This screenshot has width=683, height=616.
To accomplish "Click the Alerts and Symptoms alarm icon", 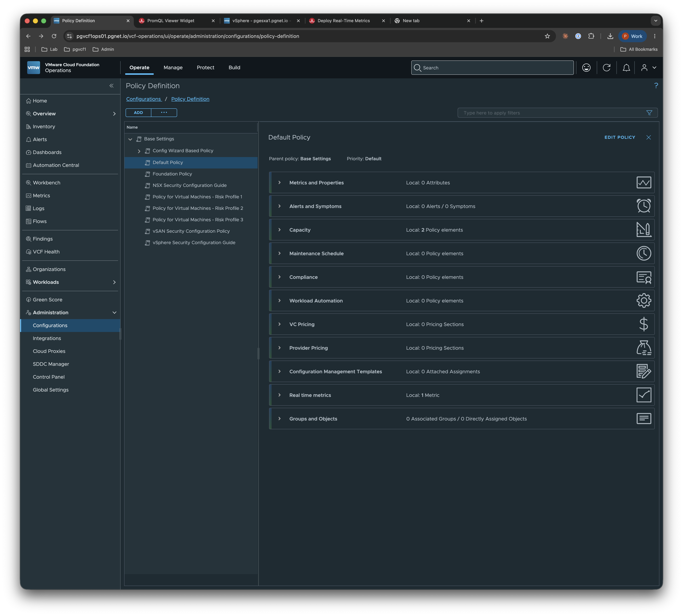I will (x=644, y=206).
